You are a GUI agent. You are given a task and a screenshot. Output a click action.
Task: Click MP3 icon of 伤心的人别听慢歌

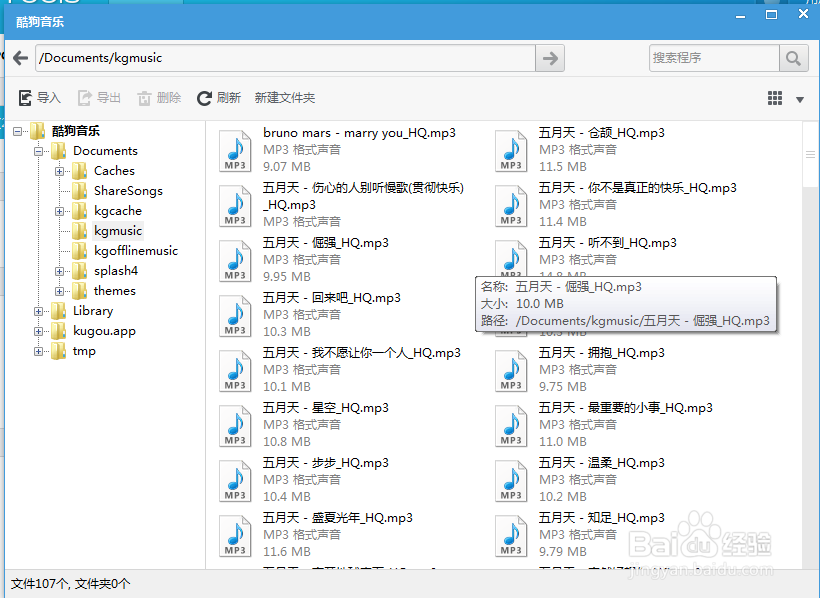coord(235,206)
